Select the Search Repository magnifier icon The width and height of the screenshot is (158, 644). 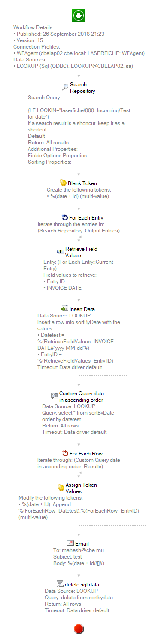[65, 88]
